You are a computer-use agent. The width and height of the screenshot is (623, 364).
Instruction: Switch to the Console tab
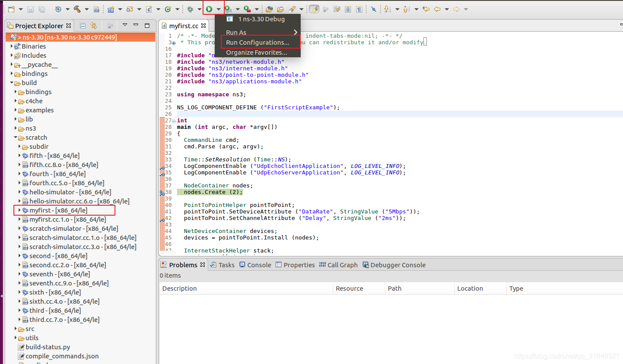255,265
